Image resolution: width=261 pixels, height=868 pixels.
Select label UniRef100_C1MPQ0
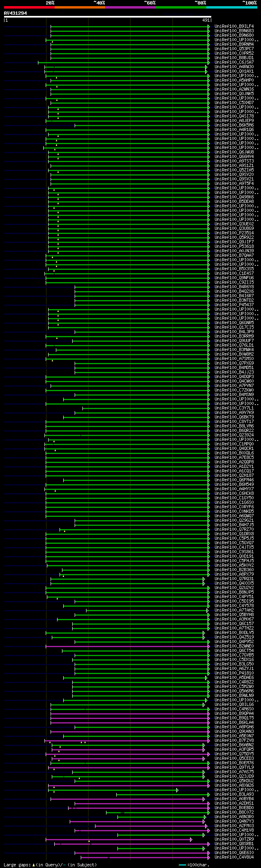coord(234,444)
